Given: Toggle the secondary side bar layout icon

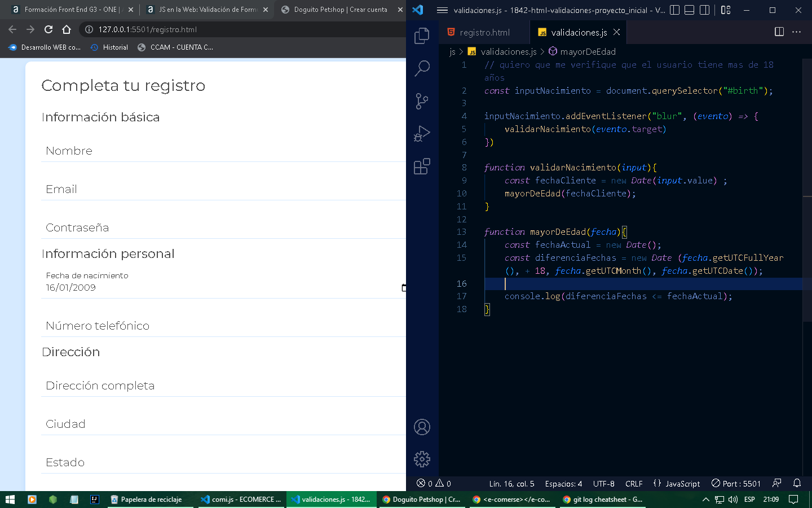Looking at the screenshot, I should 704,10.
